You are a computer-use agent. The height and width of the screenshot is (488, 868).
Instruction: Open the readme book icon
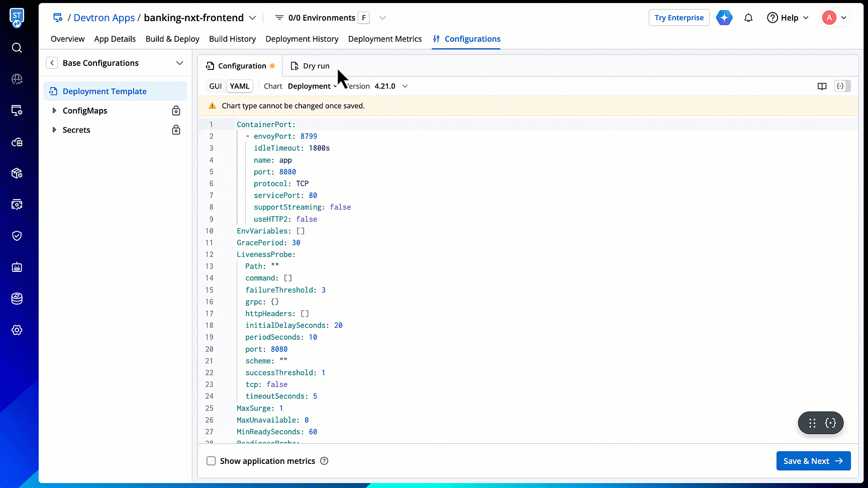(x=822, y=86)
